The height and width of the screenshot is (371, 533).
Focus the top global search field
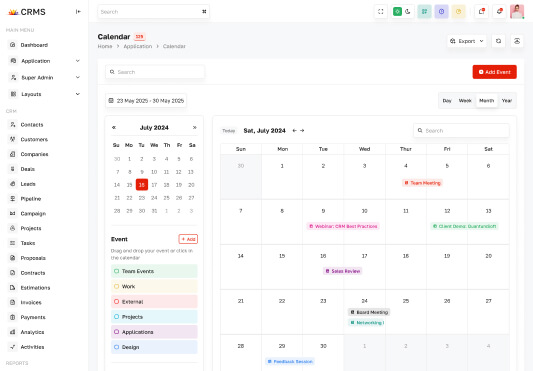[153, 12]
